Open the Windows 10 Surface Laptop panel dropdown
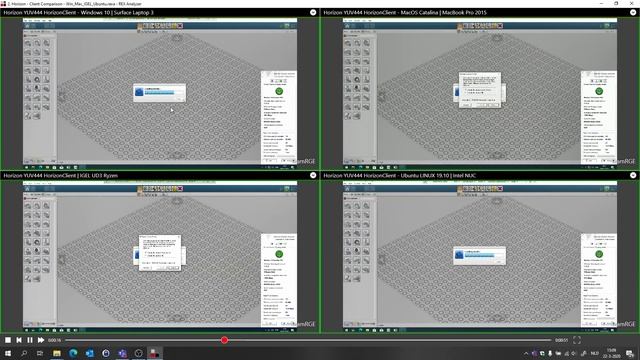 [313, 13]
